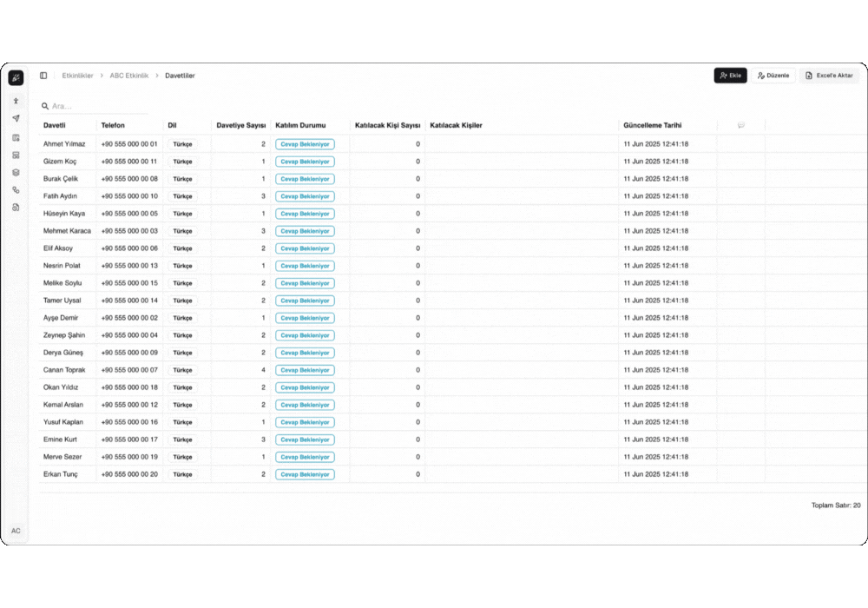Click the search magnifier icon
This screenshot has height=608, width=868.
click(x=45, y=106)
